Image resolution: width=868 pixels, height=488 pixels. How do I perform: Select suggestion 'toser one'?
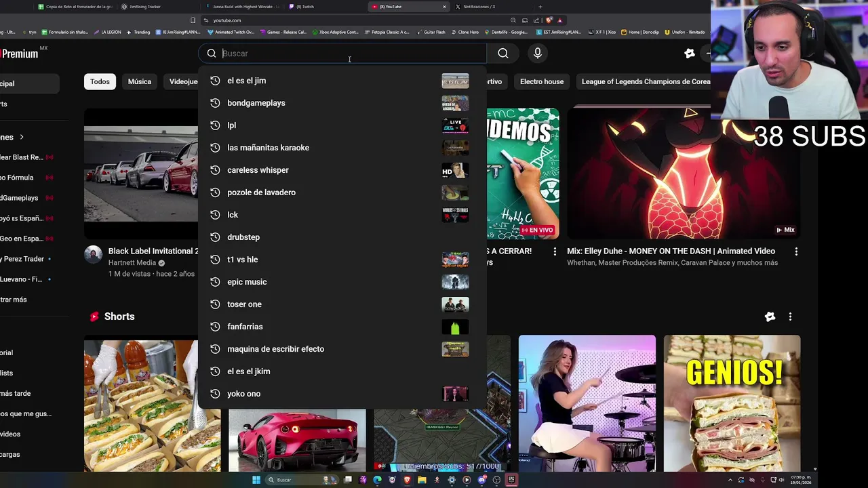point(342,304)
